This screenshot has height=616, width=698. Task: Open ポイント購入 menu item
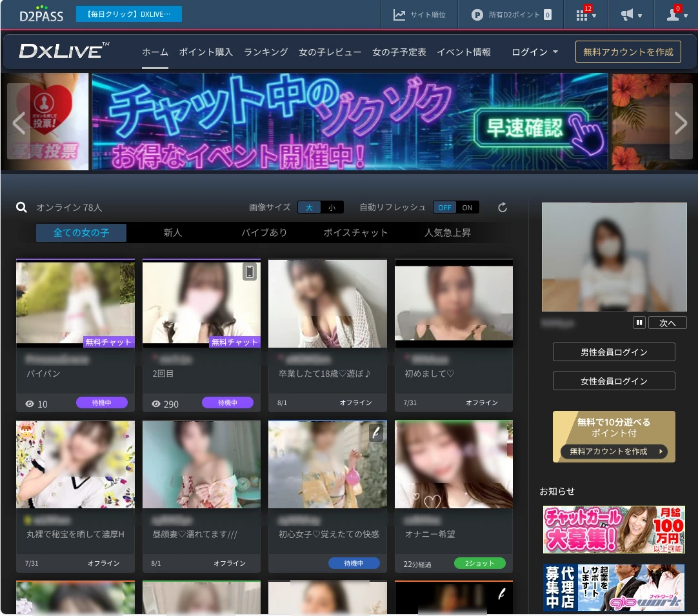pos(206,52)
